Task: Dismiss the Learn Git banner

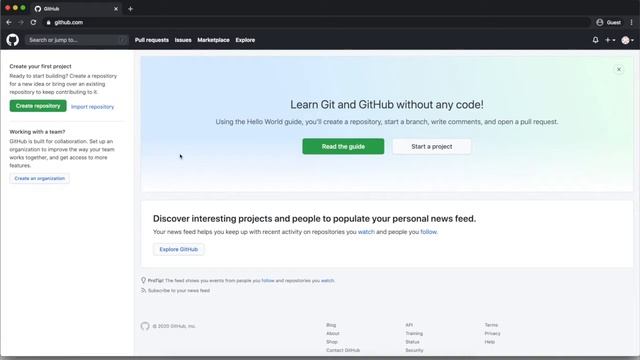Action: pyautogui.click(x=619, y=69)
